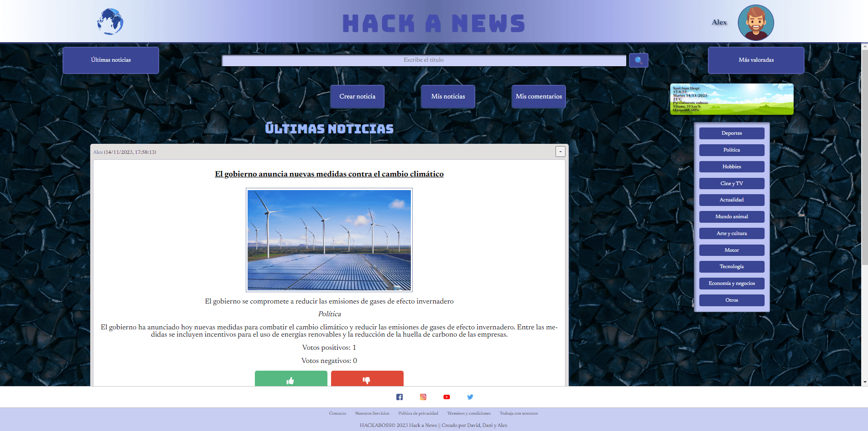The height and width of the screenshot is (431, 868).
Task: Click the globe logo icon
Action: click(x=110, y=22)
